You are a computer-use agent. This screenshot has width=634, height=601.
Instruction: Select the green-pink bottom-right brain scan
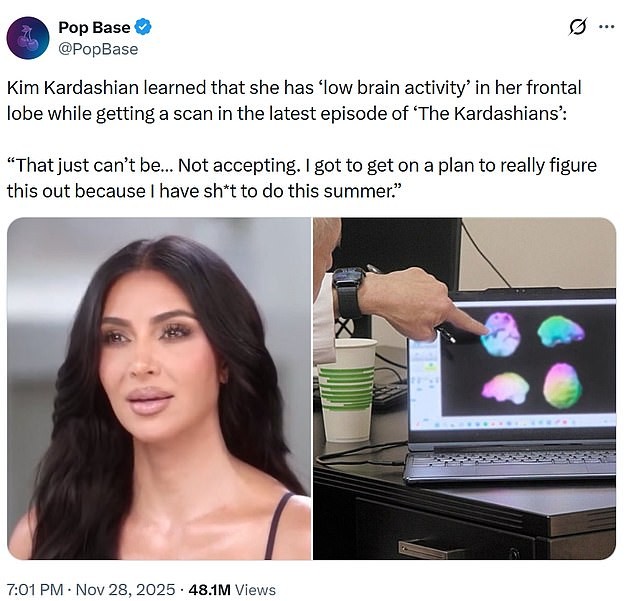pyautogui.click(x=562, y=386)
